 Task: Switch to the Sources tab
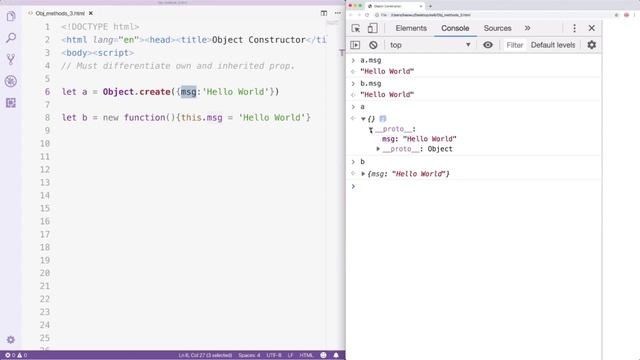[x=497, y=28]
